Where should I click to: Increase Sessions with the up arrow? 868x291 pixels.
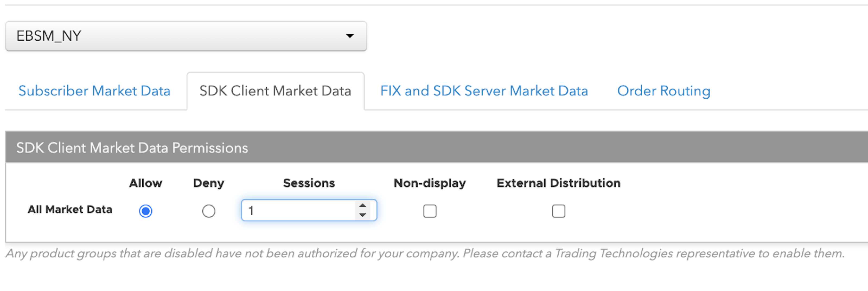pos(363,206)
